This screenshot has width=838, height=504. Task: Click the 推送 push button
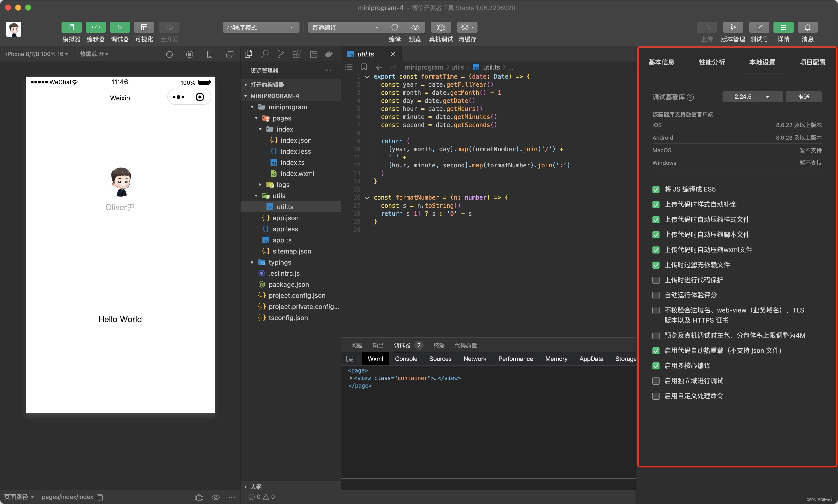[x=803, y=97]
